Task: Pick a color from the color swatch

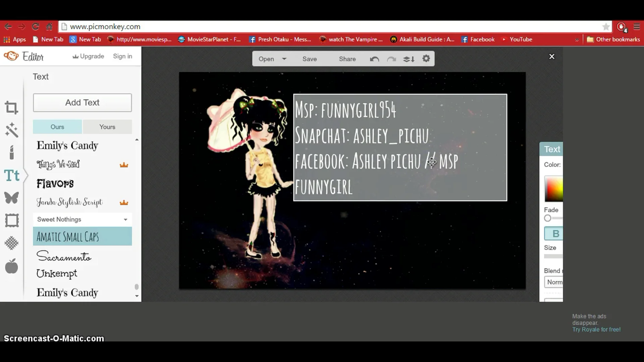Action: pos(554,189)
